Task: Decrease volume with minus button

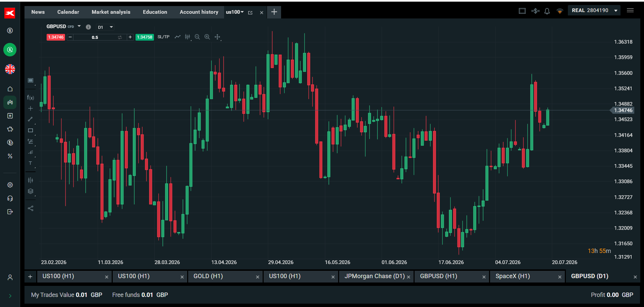Action: coord(70,37)
